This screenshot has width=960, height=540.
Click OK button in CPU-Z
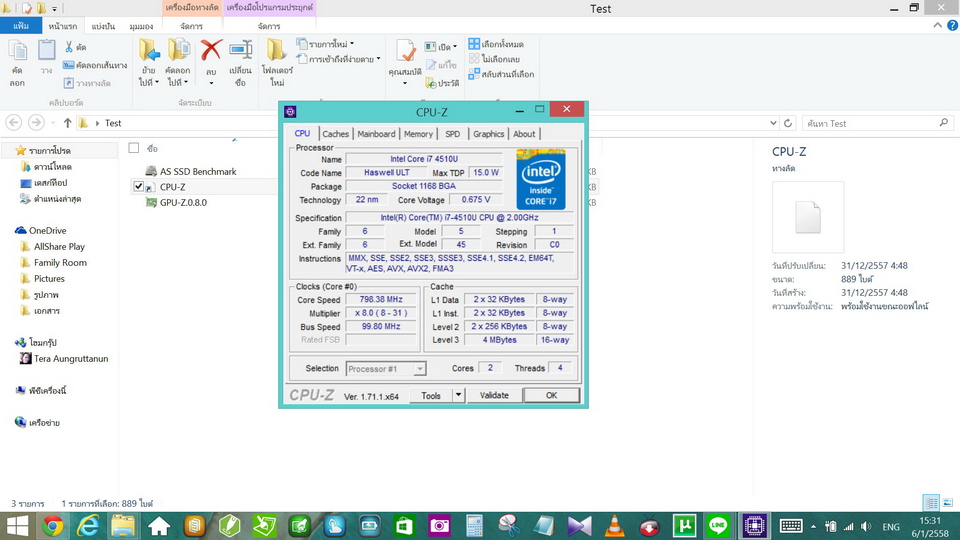[x=551, y=395]
